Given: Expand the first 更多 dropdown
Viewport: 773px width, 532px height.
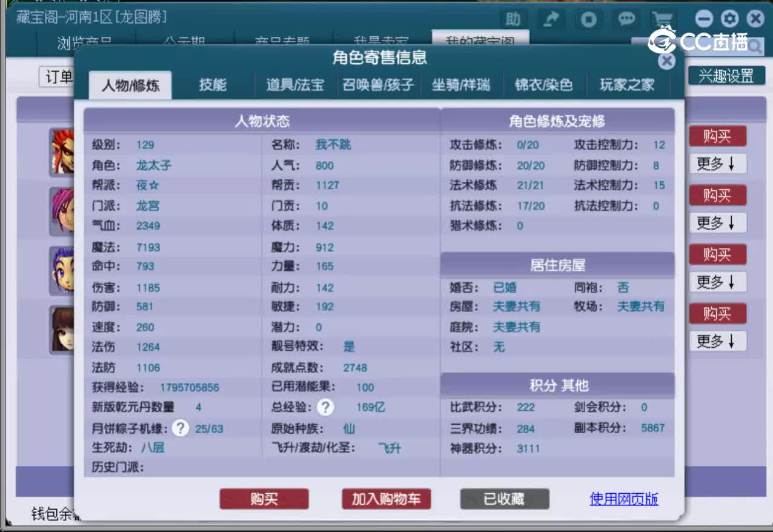Looking at the screenshot, I should pyautogui.click(x=717, y=164).
